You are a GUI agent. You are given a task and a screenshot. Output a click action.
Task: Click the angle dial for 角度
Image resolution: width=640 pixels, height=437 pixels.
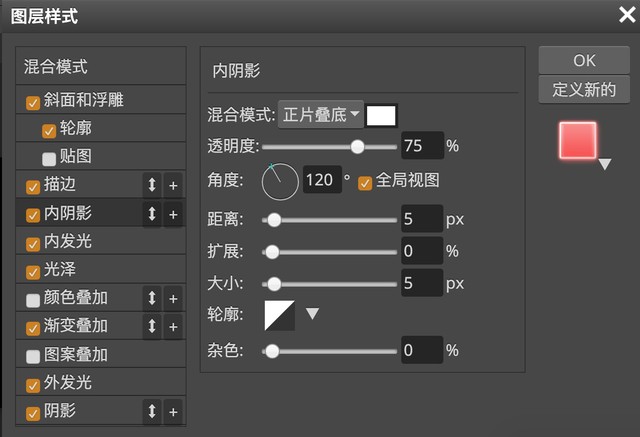281,181
